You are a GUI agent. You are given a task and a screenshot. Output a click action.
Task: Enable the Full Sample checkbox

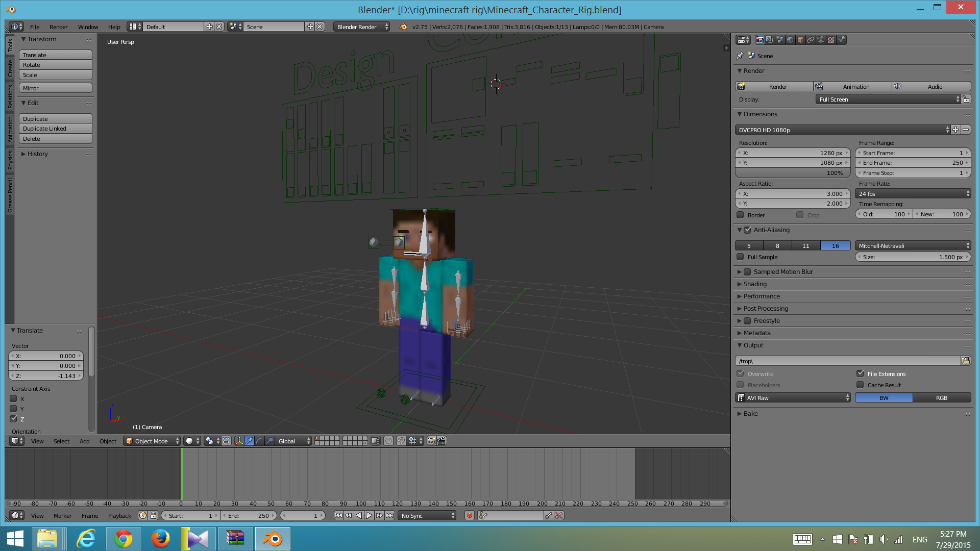pos(740,257)
